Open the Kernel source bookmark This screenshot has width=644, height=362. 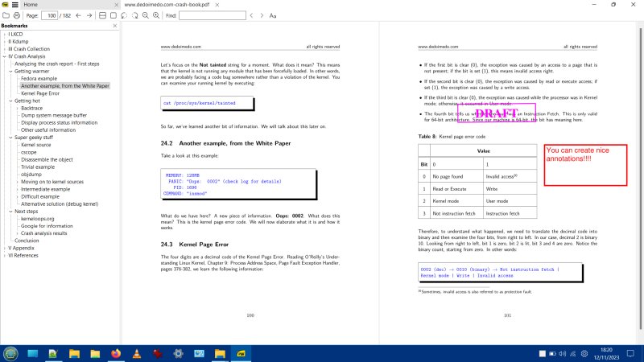click(35, 145)
